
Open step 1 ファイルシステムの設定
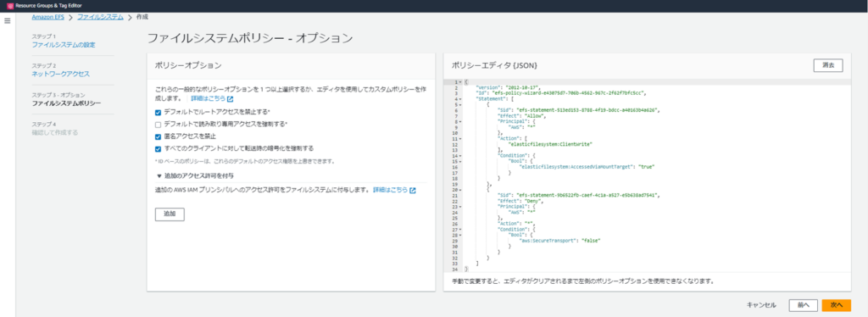coord(63,44)
